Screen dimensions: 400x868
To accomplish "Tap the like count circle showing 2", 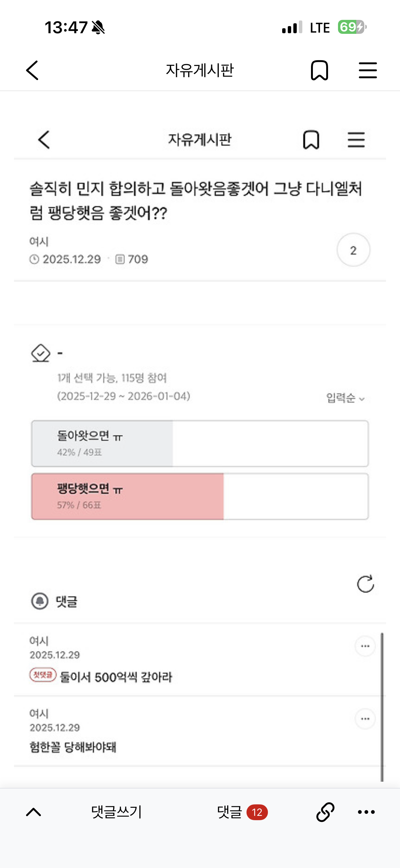I will tap(353, 250).
